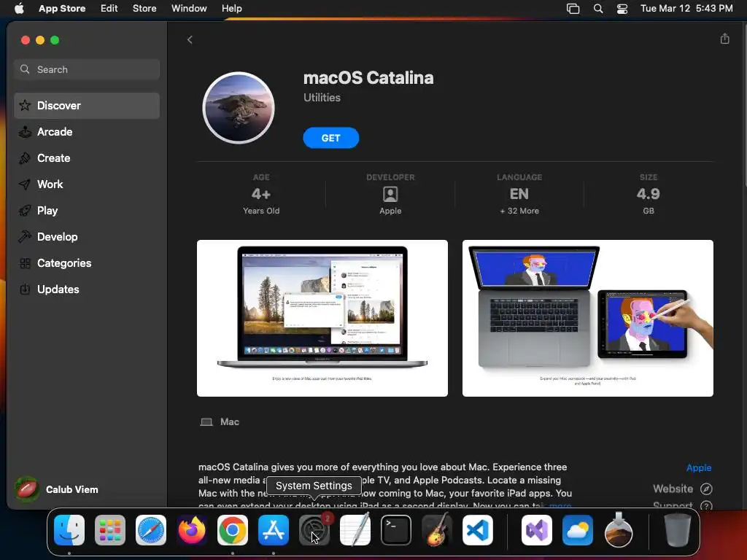The image size is (747, 560).
Task: Open the Weather app in Dock
Action: click(578, 530)
